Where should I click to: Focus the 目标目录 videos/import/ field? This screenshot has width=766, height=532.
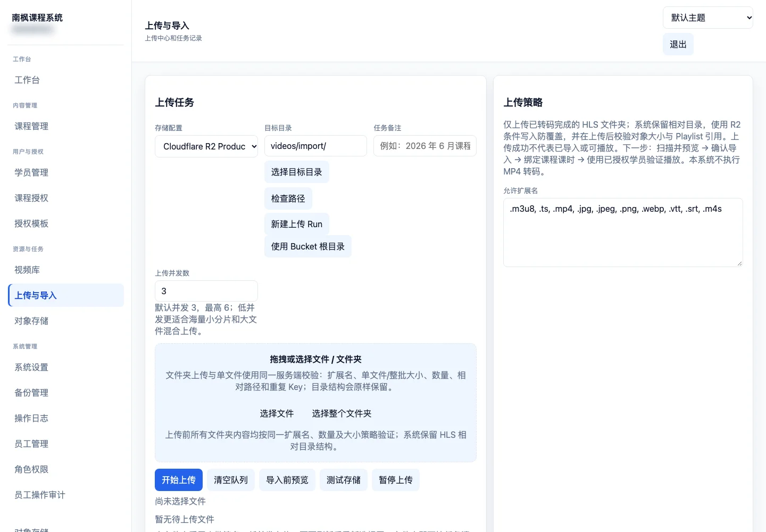pos(315,146)
